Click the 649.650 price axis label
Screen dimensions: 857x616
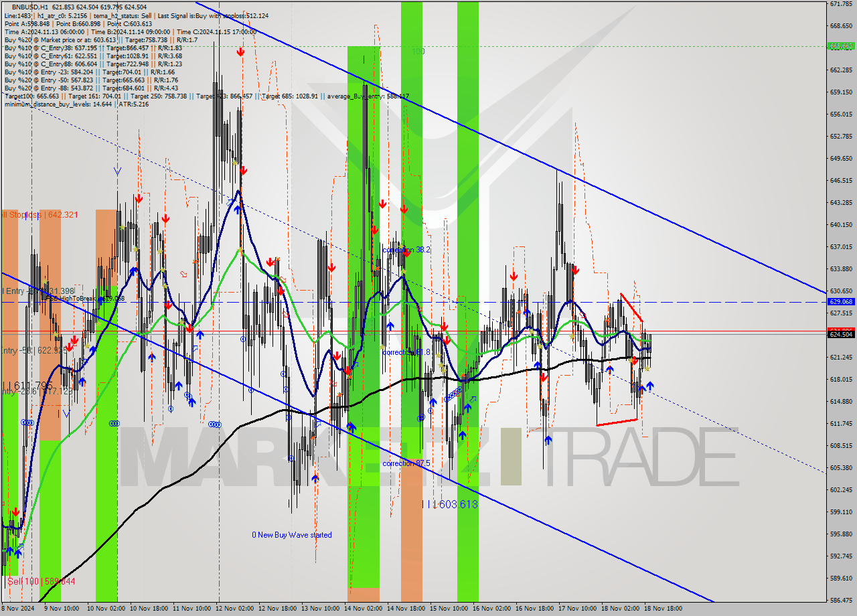pyautogui.click(x=841, y=159)
